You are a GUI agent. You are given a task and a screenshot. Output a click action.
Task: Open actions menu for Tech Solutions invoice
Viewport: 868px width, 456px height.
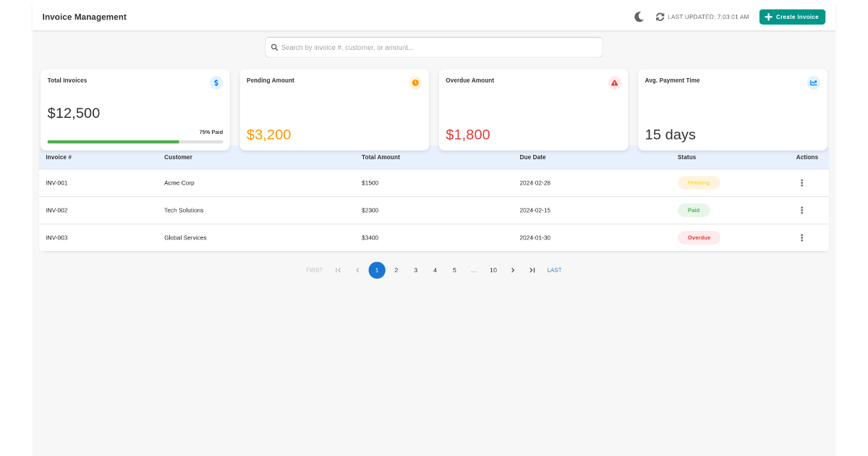click(801, 211)
